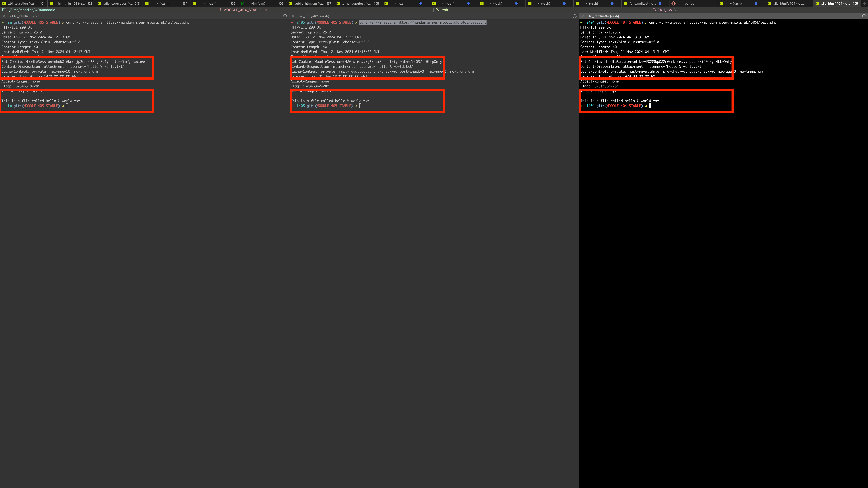Click Last-Modified 04:13:22 GMT line in i405 pane

click(x=335, y=52)
